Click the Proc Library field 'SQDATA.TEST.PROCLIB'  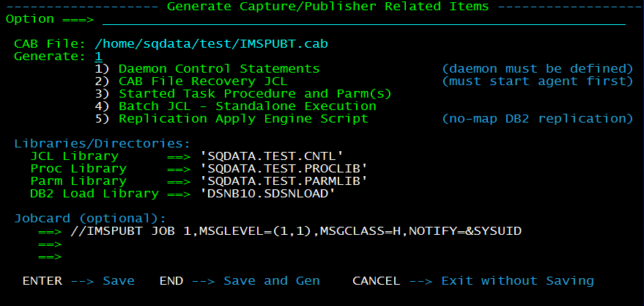(284, 168)
